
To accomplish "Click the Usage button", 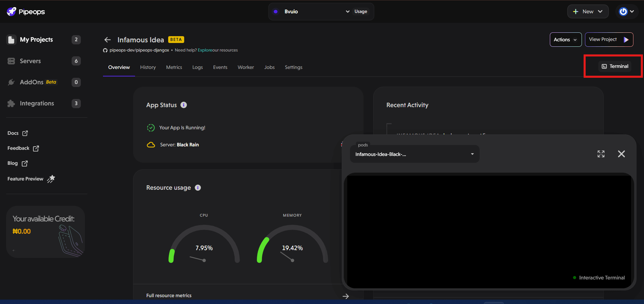I will point(361,12).
